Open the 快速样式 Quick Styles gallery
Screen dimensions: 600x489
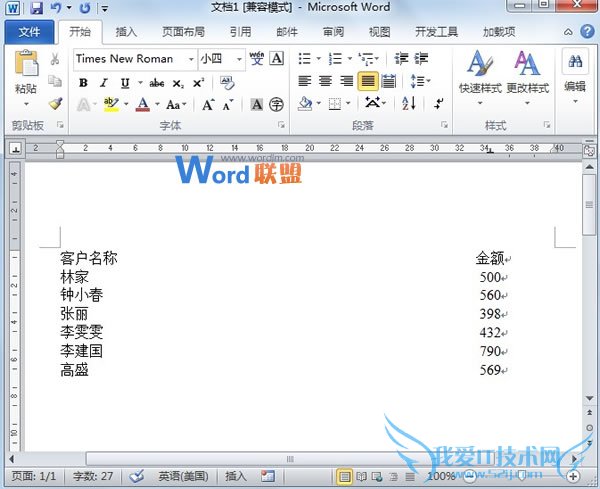pyautogui.click(x=480, y=78)
